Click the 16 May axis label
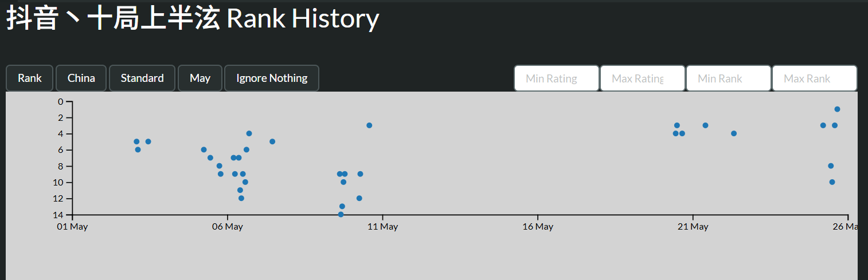Image resolution: width=868 pixels, height=280 pixels. click(538, 227)
